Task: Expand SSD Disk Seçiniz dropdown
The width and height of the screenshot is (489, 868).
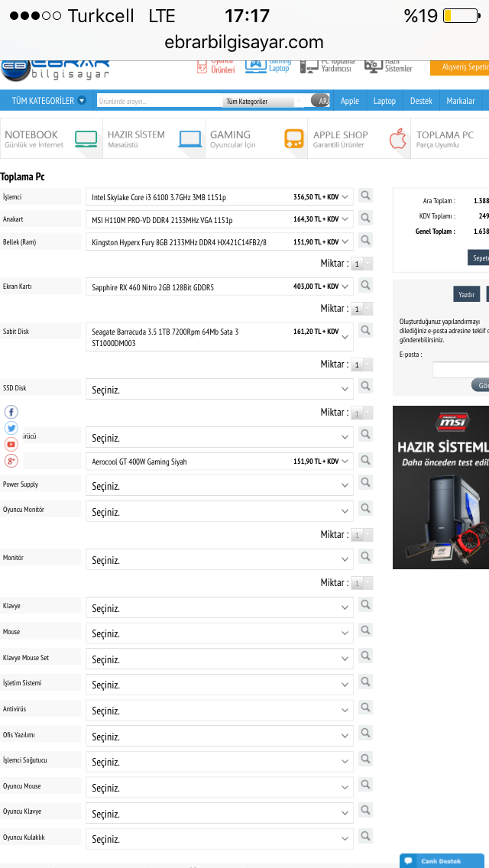Action: click(219, 389)
